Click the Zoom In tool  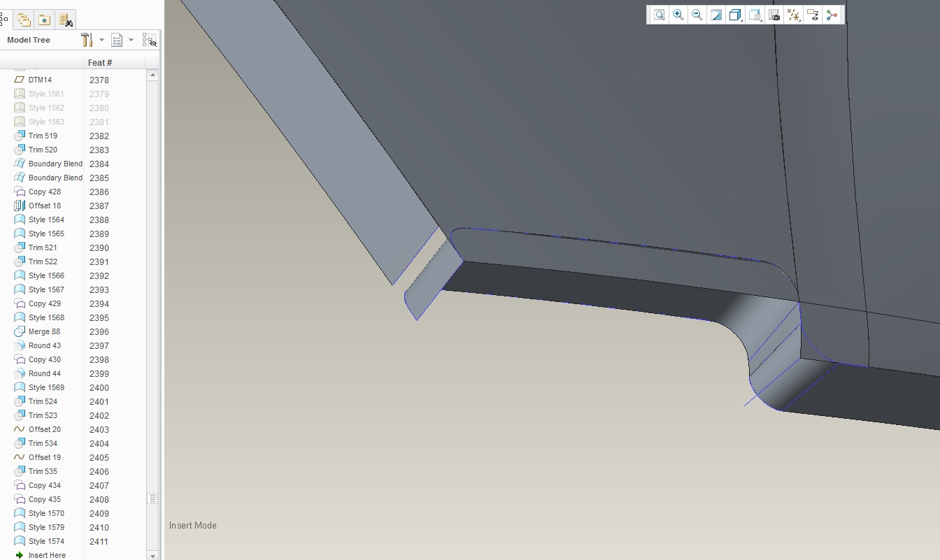point(678,15)
